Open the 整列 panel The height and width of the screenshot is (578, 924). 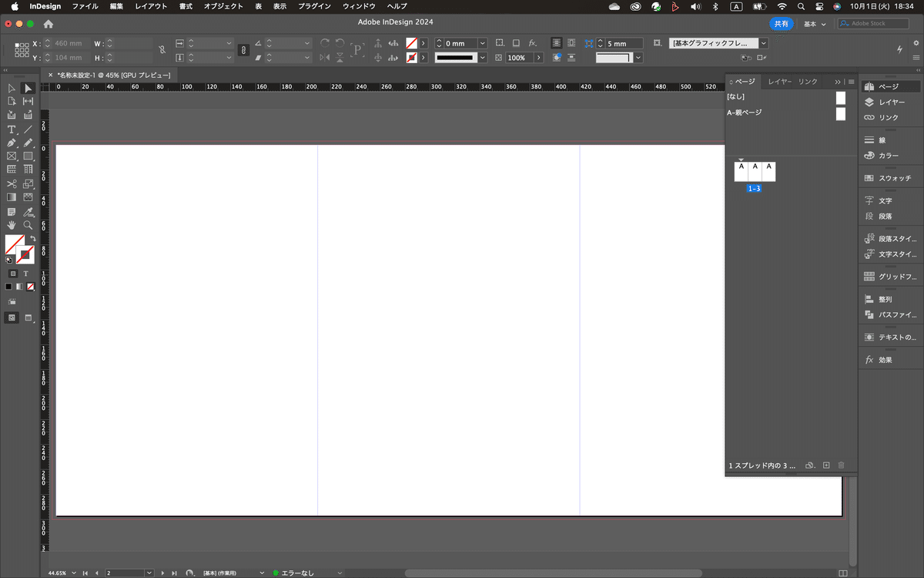(890, 299)
